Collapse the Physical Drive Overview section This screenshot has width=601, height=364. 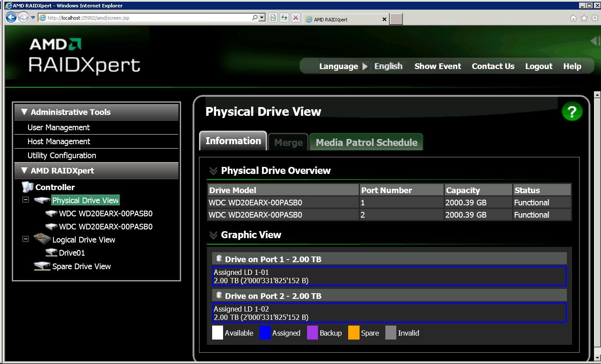pos(213,171)
